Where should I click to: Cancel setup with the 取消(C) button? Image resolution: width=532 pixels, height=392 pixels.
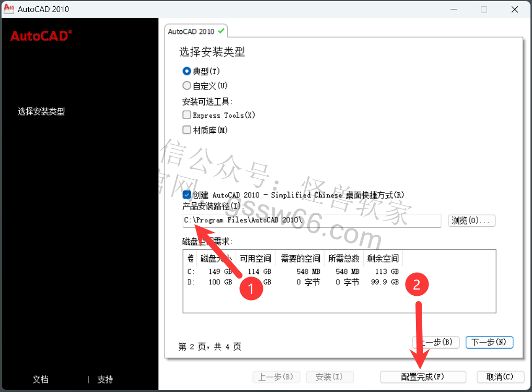(x=500, y=377)
